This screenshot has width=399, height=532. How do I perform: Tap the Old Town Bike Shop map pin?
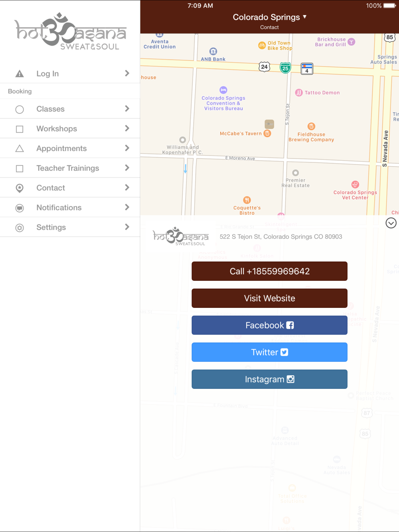(262, 45)
